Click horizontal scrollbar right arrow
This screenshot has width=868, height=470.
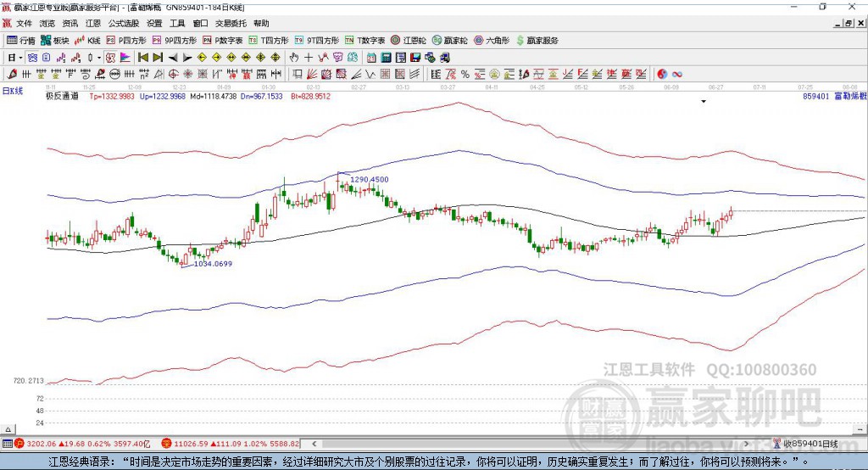[x=746, y=444]
